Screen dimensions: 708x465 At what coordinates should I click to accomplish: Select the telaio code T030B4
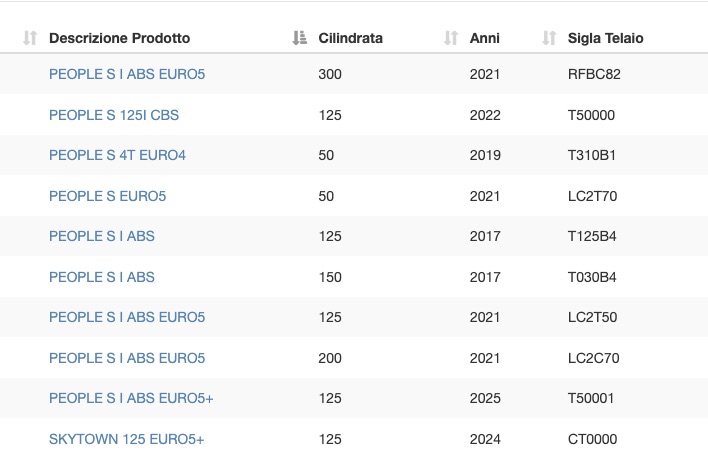(592, 277)
